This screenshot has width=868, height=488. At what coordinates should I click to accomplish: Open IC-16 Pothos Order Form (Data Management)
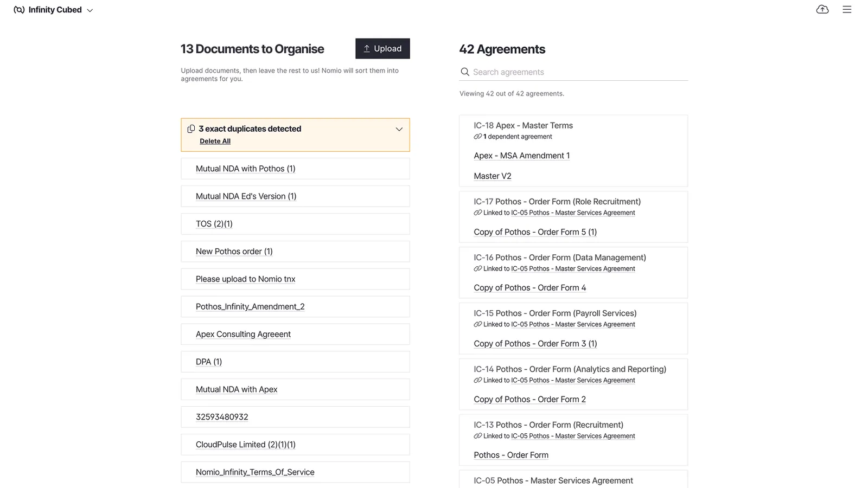pos(560,258)
